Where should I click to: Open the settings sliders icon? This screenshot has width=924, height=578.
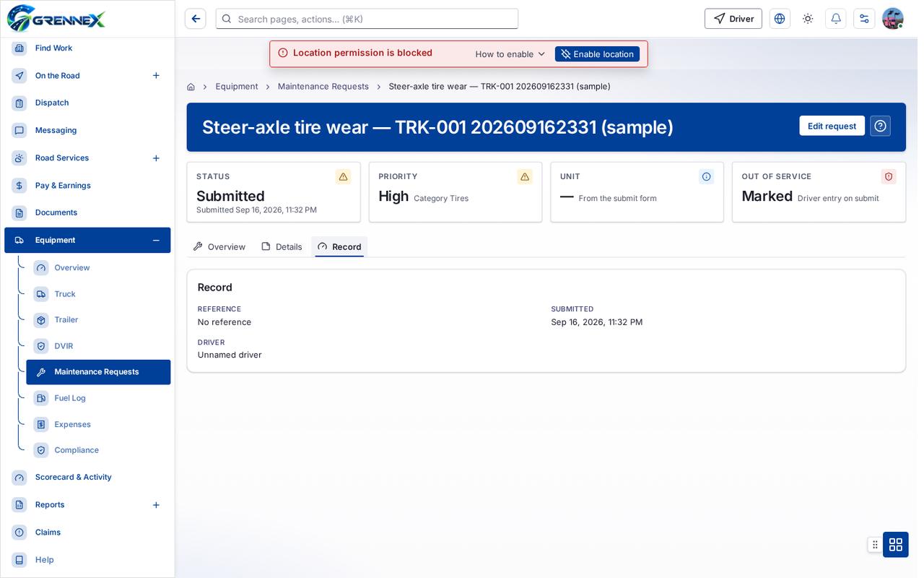pyautogui.click(x=864, y=19)
